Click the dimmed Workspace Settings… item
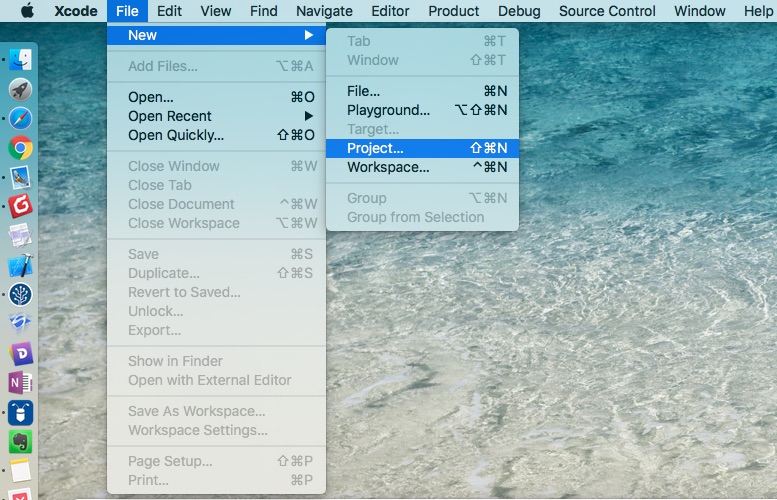 click(x=217, y=431)
